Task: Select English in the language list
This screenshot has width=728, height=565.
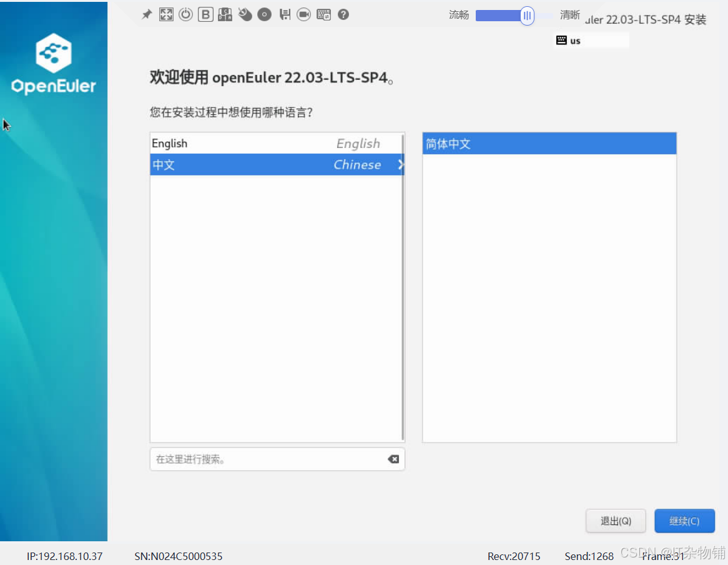Action: click(x=276, y=144)
